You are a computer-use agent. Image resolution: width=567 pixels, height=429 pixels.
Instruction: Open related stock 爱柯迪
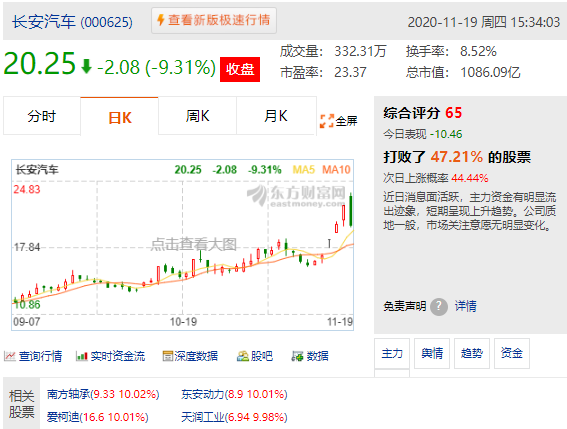click(x=98, y=417)
